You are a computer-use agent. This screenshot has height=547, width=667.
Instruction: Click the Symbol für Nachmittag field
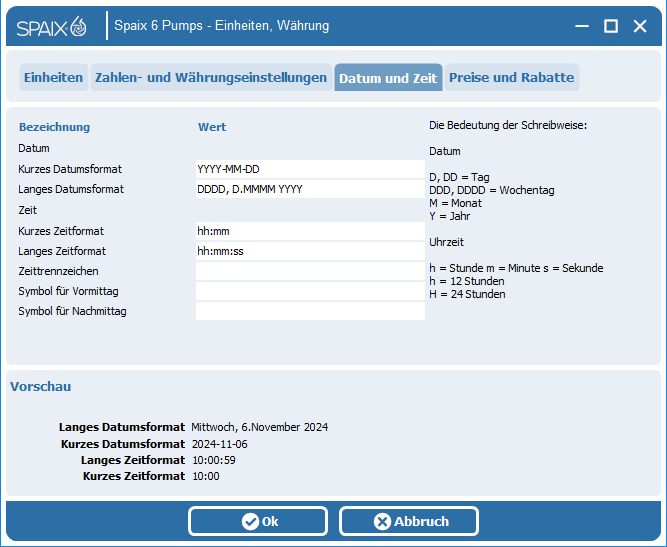click(x=310, y=311)
